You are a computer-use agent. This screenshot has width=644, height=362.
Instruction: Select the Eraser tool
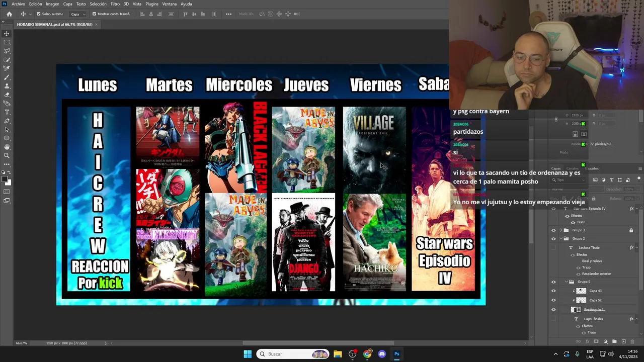click(7, 95)
